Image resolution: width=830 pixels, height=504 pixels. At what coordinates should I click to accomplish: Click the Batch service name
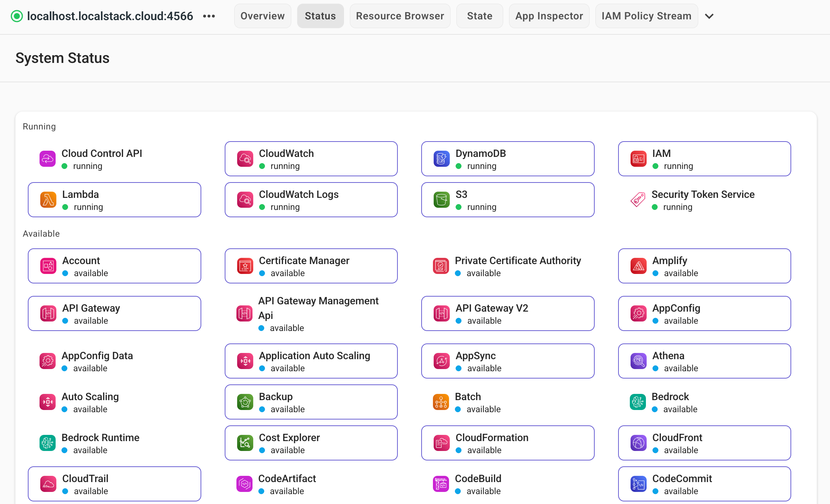[x=468, y=396]
